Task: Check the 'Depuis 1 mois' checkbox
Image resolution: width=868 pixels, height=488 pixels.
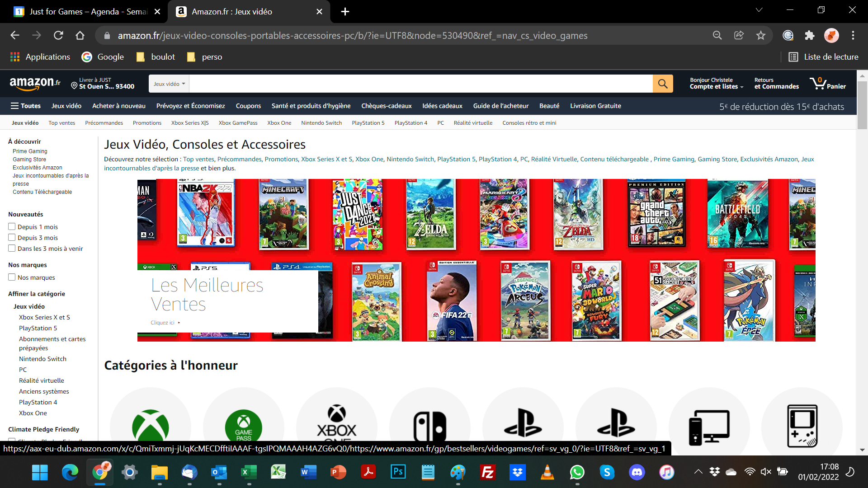Action: tap(12, 227)
